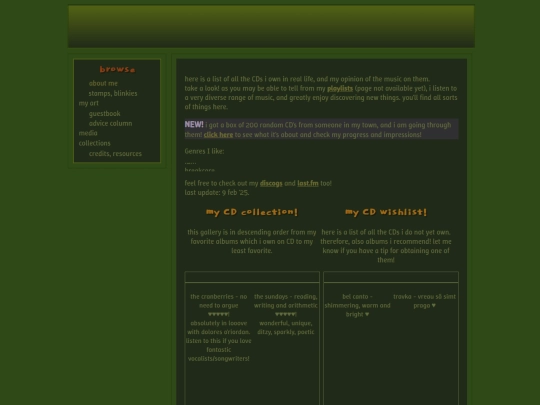Click the 'my CD wishlist!' heading
The width and height of the screenshot is (540, 405).
tap(386, 212)
